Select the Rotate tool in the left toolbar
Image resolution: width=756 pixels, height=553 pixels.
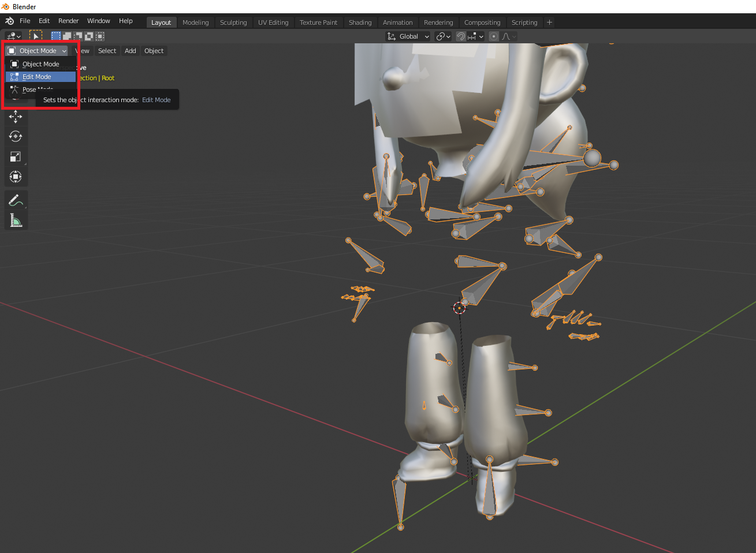click(x=16, y=136)
